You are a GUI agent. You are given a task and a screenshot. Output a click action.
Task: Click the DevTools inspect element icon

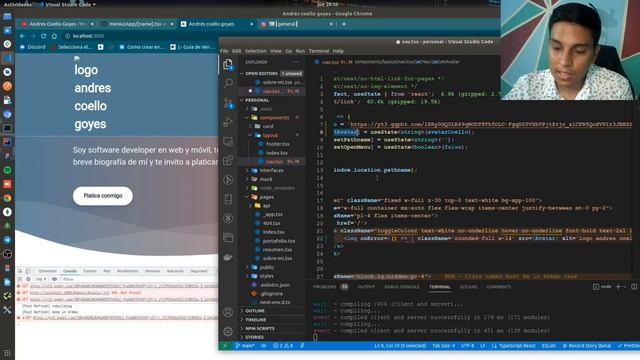pyautogui.click(x=20, y=271)
